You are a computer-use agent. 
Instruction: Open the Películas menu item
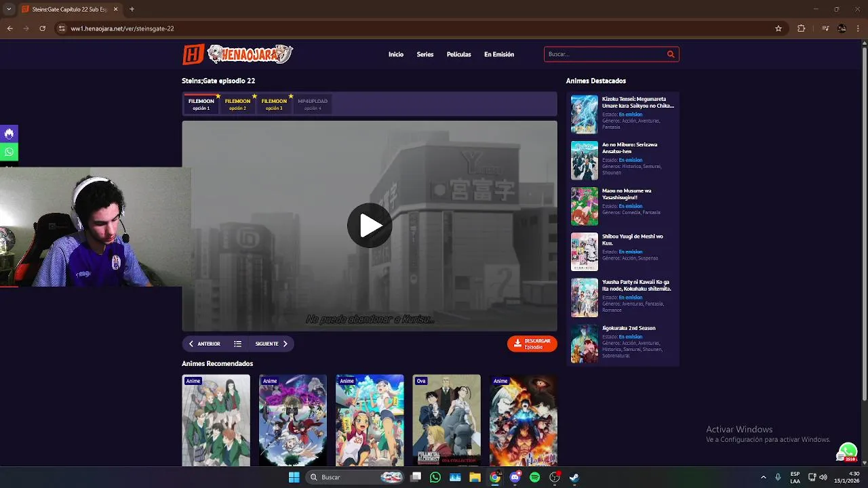[x=459, y=54]
